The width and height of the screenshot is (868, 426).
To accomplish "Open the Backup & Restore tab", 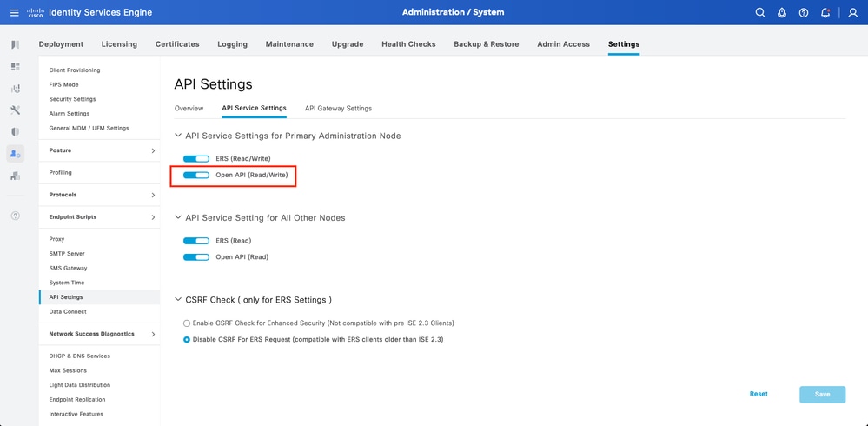I will 487,44.
